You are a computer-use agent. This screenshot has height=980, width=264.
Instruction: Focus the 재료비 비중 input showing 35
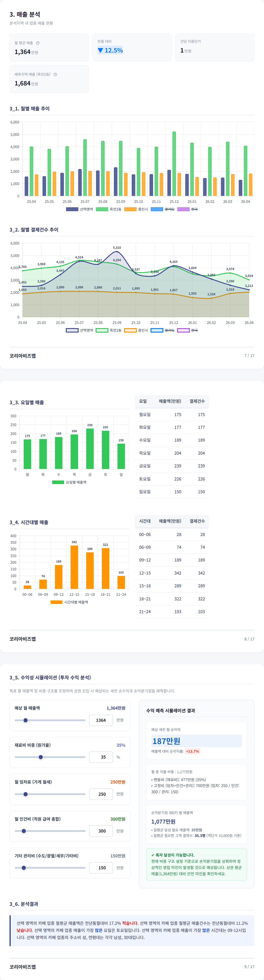[x=101, y=757]
